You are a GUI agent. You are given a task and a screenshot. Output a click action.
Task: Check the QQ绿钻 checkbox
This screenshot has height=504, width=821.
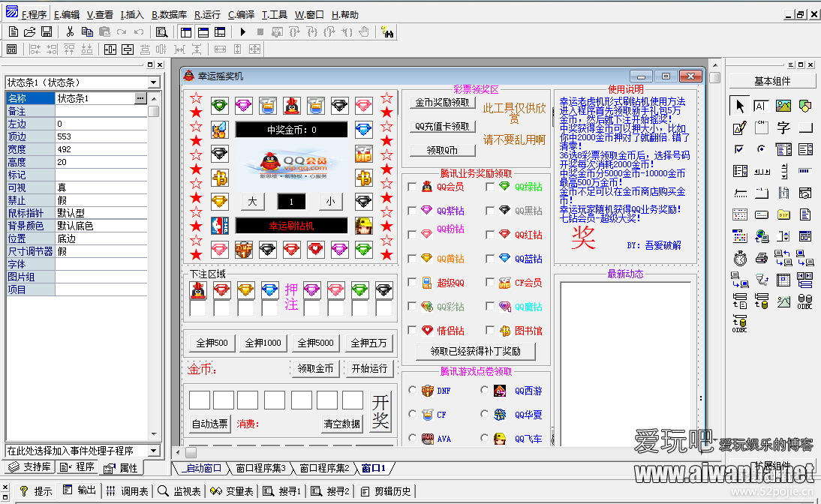(490, 187)
